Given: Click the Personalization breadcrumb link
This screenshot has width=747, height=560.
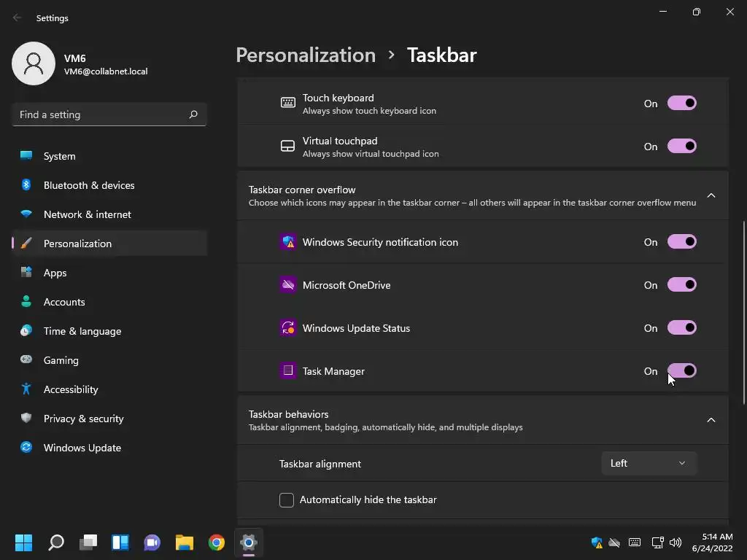Looking at the screenshot, I should [306, 55].
